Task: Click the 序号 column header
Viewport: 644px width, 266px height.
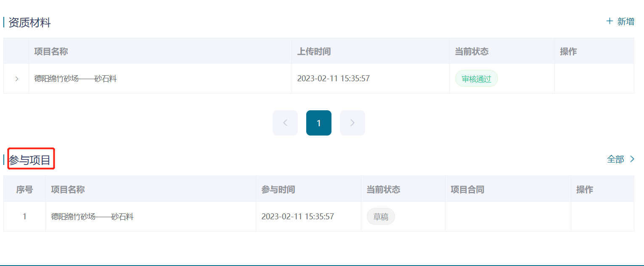Action: click(24, 189)
